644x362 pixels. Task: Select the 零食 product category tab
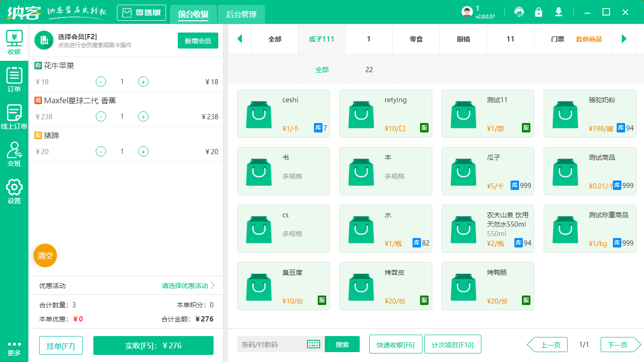pyautogui.click(x=416, y=39)
